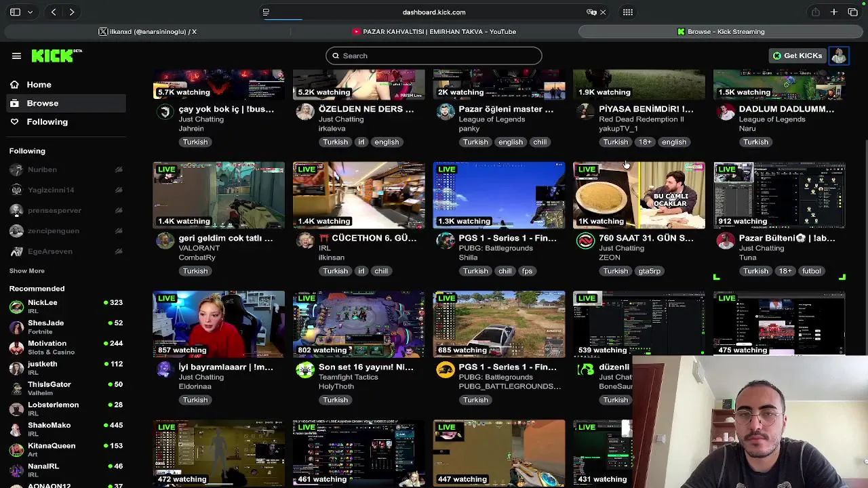The height and width of the screenshot is (488, 868).
Task: Stop page loading with X icon
Action: coord(603,12)
